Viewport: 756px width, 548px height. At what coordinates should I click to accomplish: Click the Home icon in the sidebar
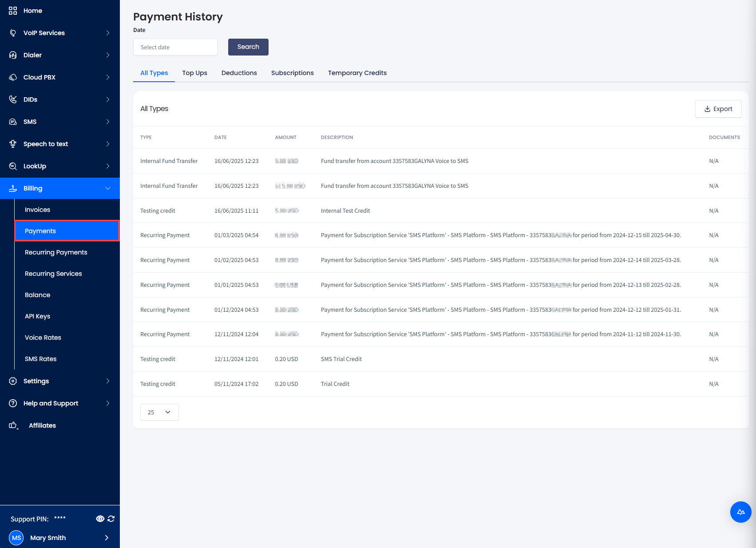pos(13,10)
